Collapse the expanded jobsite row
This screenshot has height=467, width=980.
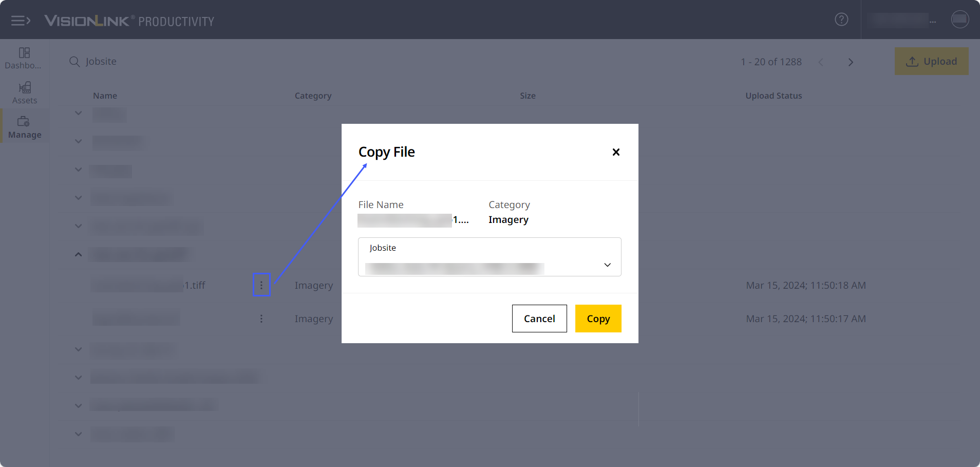point(78,254)
